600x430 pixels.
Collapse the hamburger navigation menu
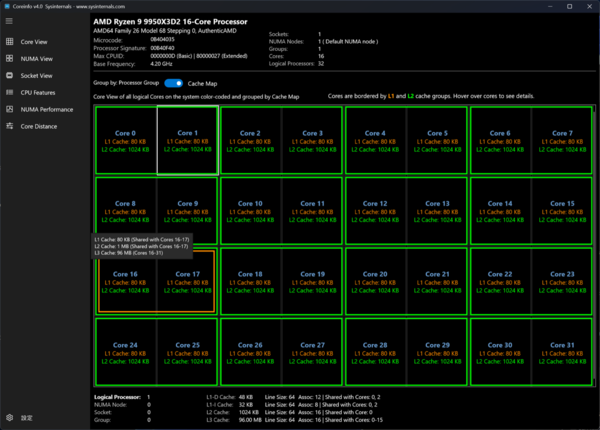(x=10, y=20)
